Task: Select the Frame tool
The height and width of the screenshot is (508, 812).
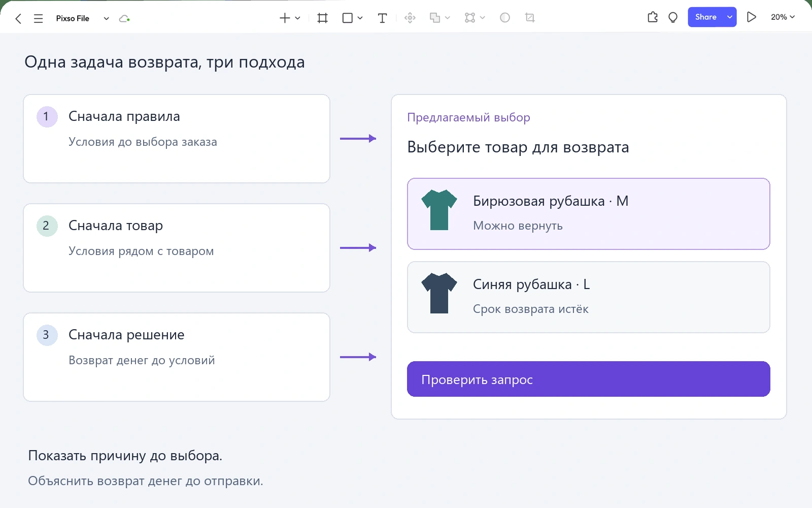Action: pyautogui.click(x=322, y=18)
